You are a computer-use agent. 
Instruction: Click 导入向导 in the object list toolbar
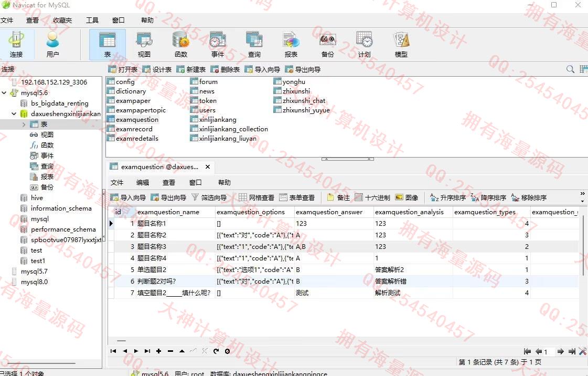(262, 69)
